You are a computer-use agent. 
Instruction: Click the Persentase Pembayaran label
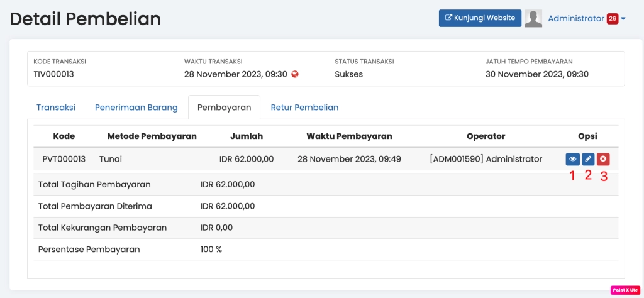[89, 249]
